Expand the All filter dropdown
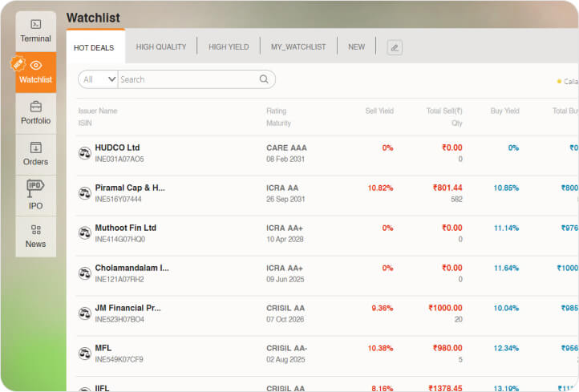The image size is (579, 392). [97, 79]
